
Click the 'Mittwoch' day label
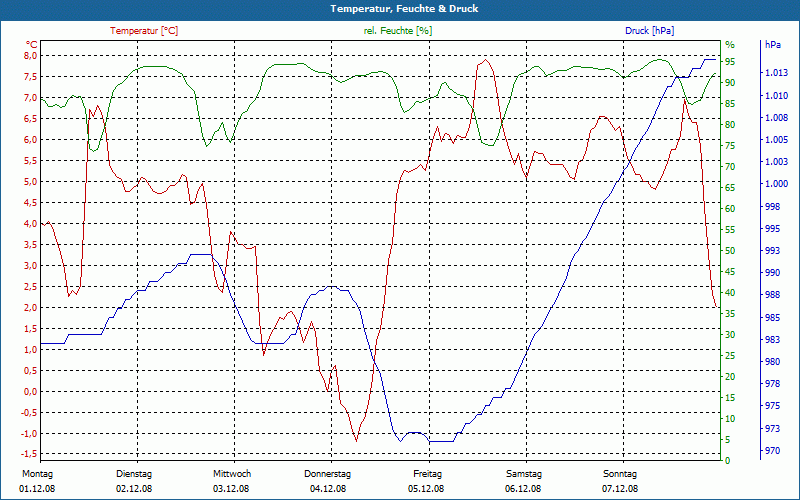pos(232,474)
